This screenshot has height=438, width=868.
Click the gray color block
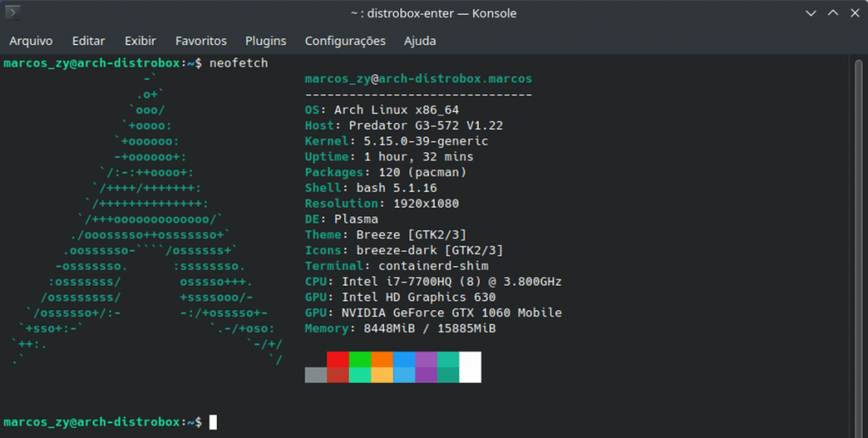[315, 375]
